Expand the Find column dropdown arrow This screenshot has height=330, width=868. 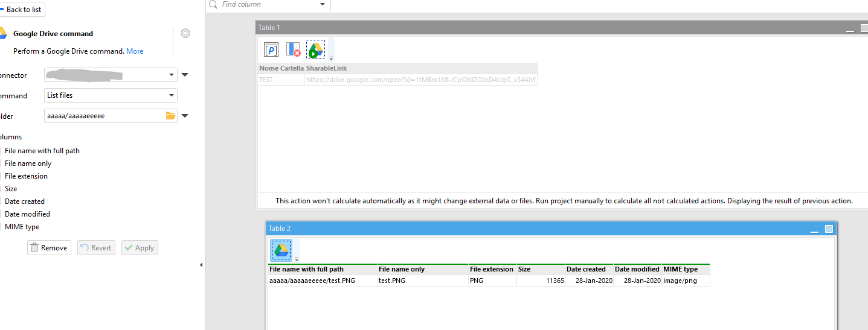point(322,4)
